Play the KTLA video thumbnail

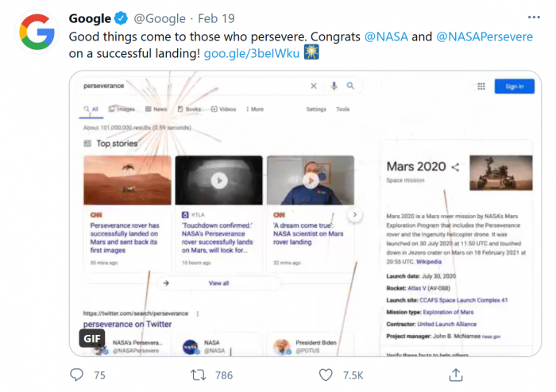point(218,180)
